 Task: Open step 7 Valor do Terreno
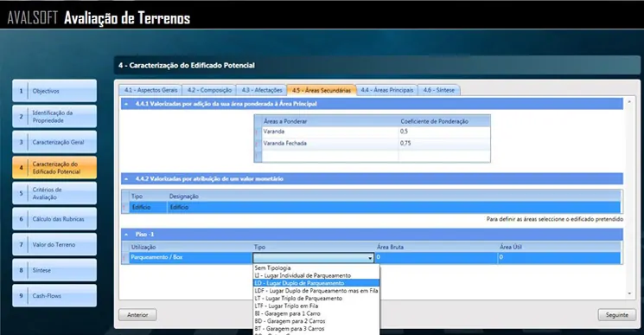(54, 244)
